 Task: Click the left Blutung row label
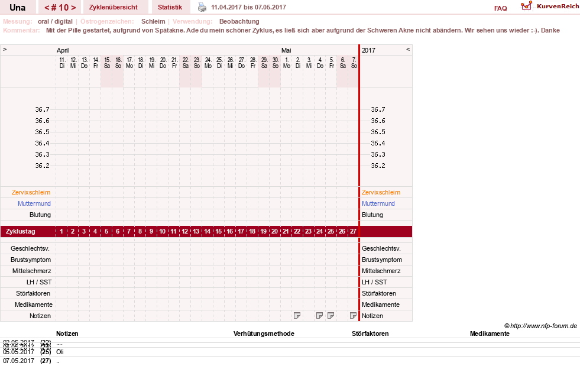(x=40, y=215)
